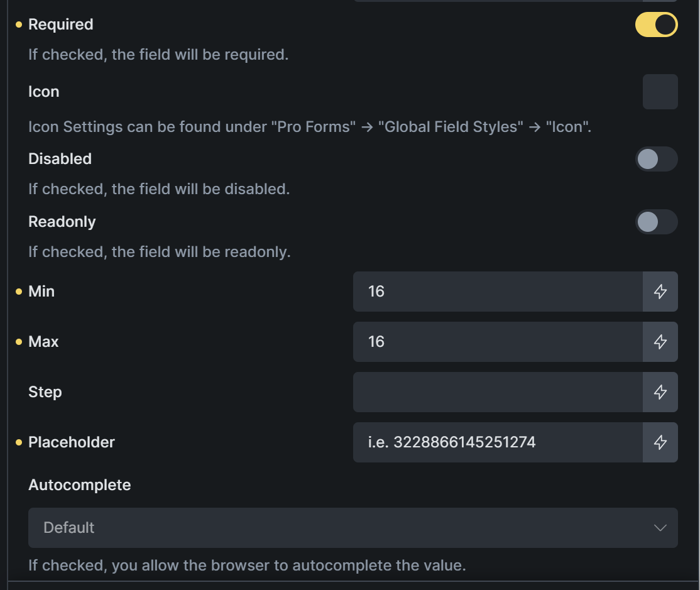Click the Min setting label
Image resolution: width=700 pixels, height=590 pixels.
(41, 292)
